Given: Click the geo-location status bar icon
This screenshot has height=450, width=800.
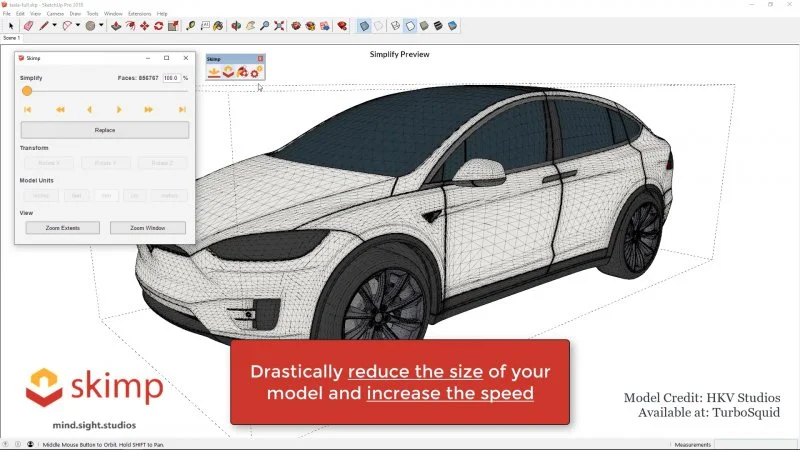Looking at the screenshot, I should click(6, 444).
